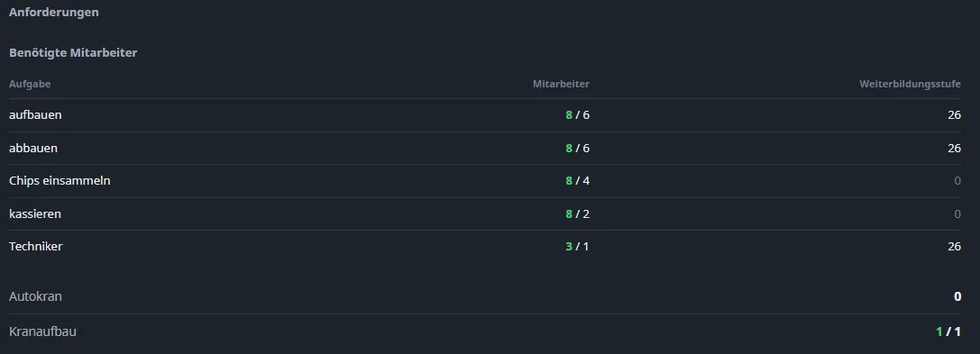Image resolution: width=980 pixels, height=354 pixels.
Task: Click the Weiterbildungsstufe column header
Action: tap(910, 84)
